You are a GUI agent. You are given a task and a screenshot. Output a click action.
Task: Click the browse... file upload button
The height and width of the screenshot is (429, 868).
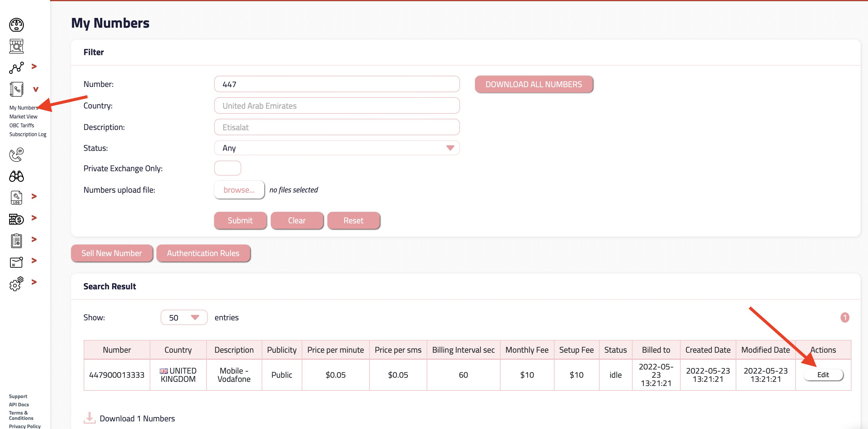(239, 190)
